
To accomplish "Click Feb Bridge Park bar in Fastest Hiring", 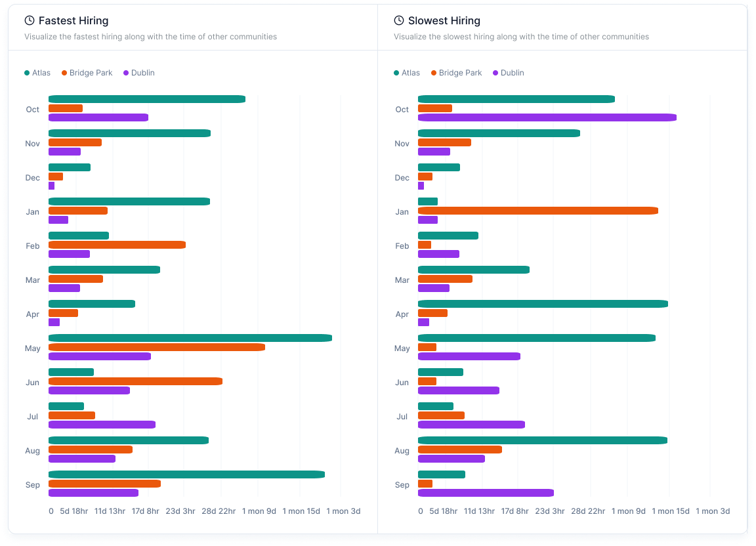I will tap(117, 245).
